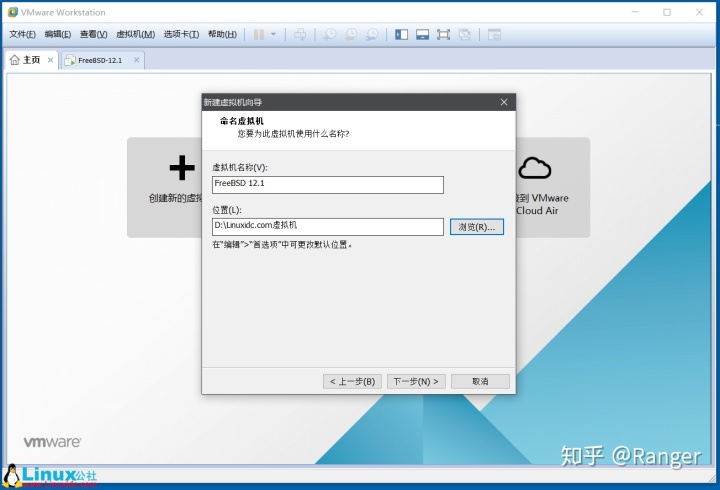Image resolution: width=720 pixels, height=490 pixels.
Task: Expand the power options dropdown arrow
Action: coord(274,34)
